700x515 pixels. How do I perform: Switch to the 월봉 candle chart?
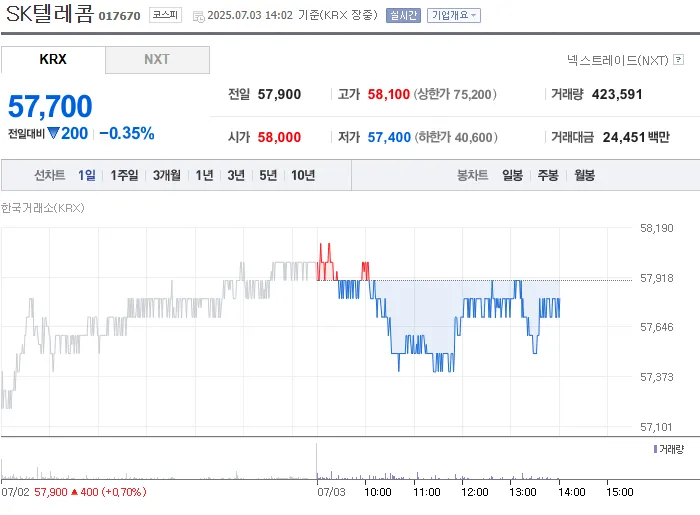584,175
